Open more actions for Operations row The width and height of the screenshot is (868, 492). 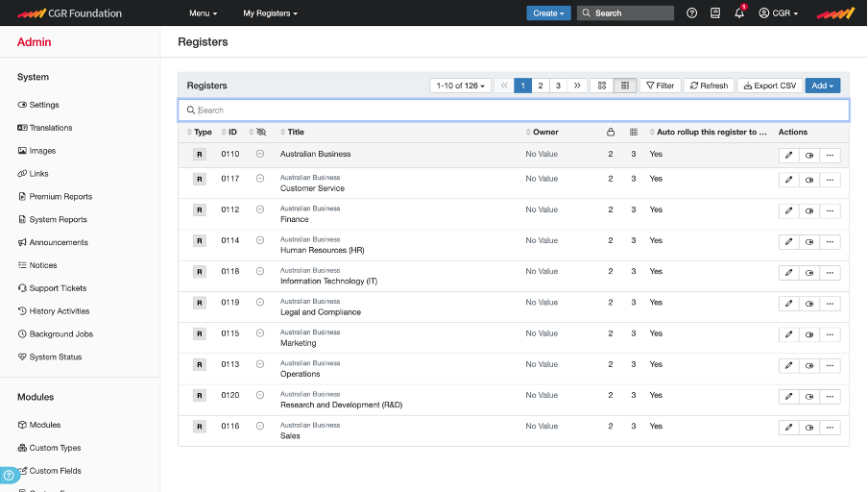click(x=830, y=366)
